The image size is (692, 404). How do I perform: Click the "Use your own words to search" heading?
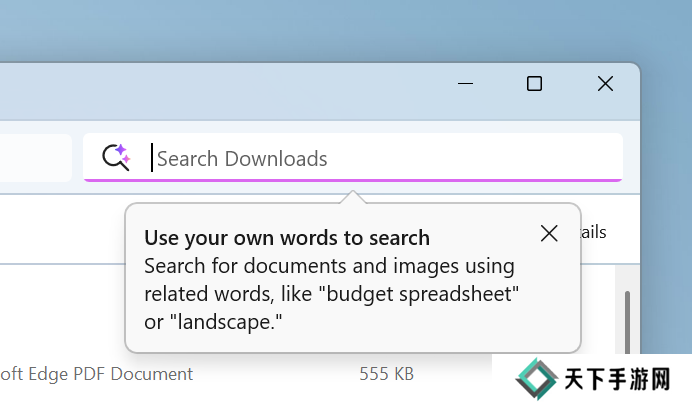[287, 238]
